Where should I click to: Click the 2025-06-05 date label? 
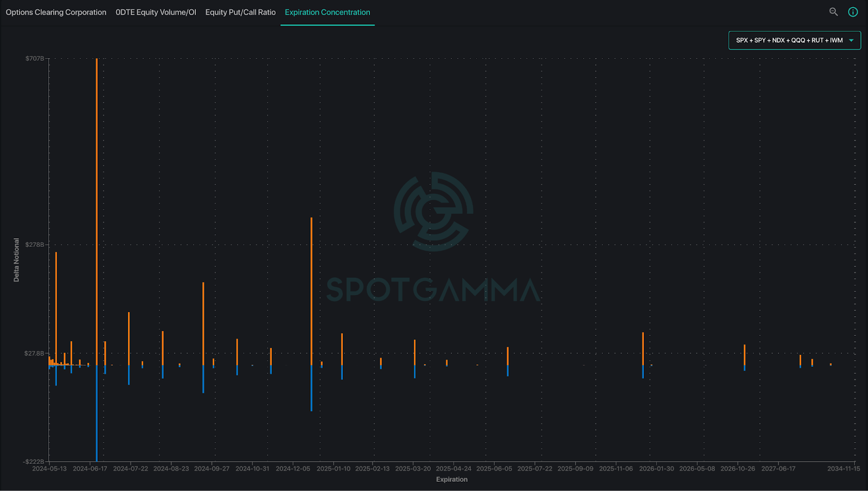tap(494, 469)
